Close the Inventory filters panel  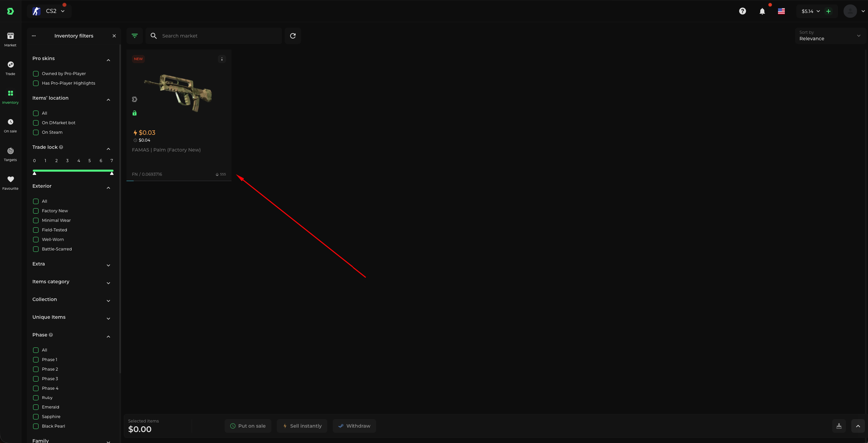pos(114,36)
